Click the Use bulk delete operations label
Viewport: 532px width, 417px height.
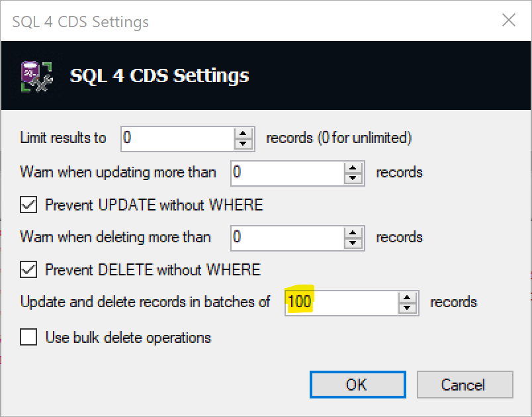(x=128, y=338)
